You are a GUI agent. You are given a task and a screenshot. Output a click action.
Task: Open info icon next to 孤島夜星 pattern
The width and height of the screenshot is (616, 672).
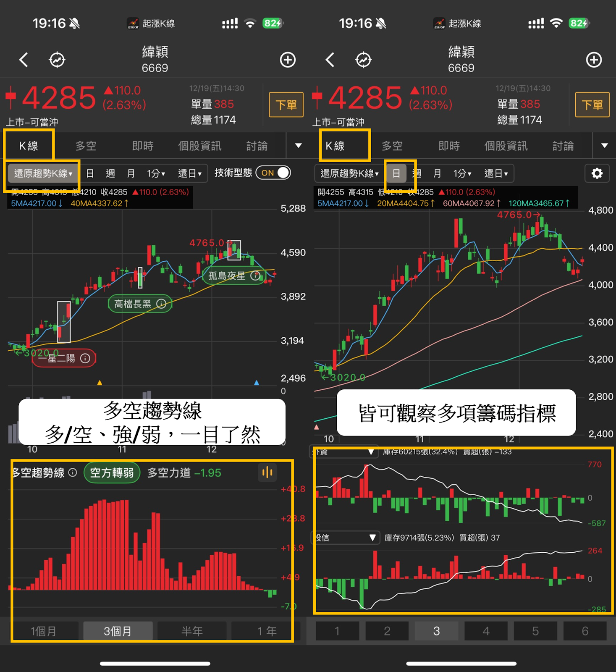255,276
